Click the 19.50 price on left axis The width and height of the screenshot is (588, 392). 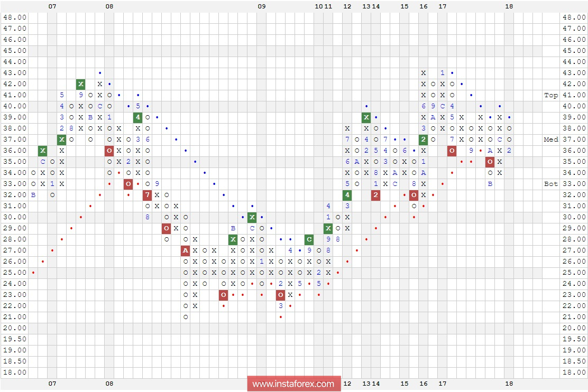pyautogui.click(x=15, y=339)
